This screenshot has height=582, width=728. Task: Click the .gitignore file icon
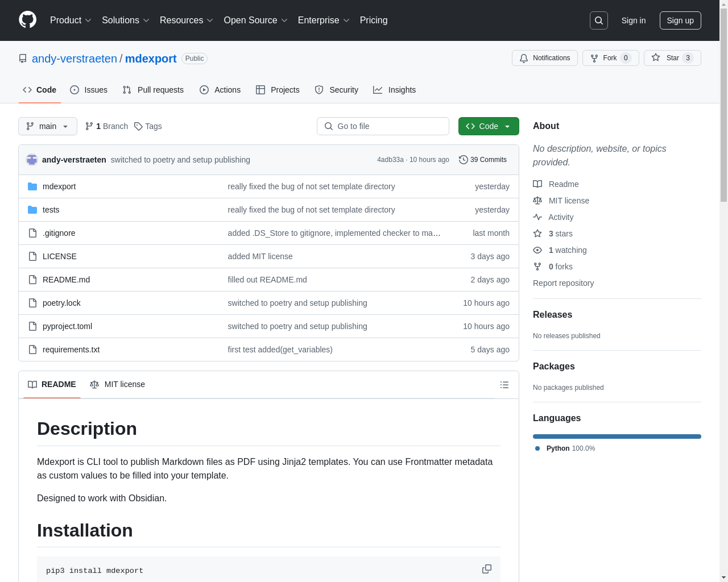tap(32, 233)
